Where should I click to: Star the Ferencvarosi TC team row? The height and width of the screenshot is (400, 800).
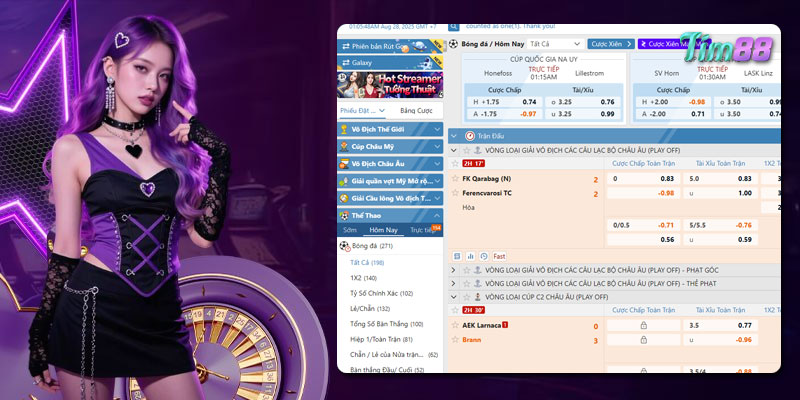coord(455,192)
